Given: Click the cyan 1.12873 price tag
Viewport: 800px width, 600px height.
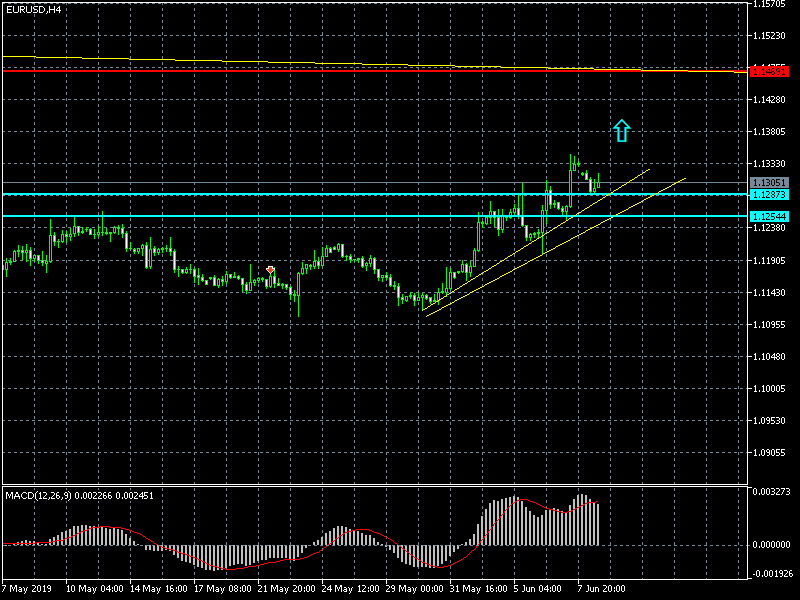Looking at the screenshot, I should [x=768, y=195].
